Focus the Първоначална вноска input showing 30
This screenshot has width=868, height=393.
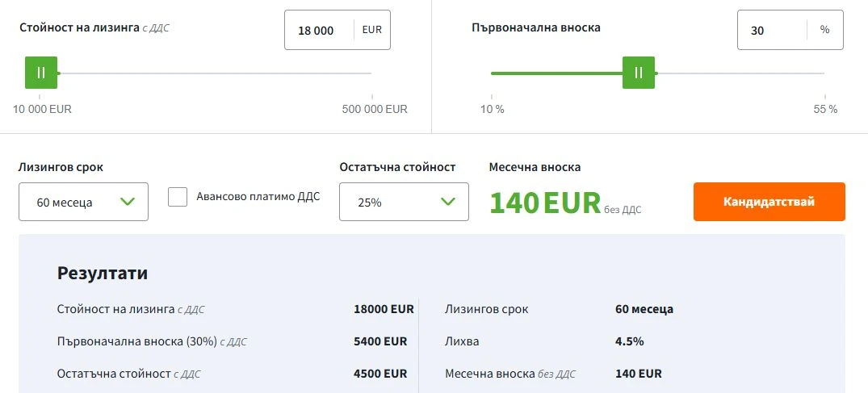(770, 31)
